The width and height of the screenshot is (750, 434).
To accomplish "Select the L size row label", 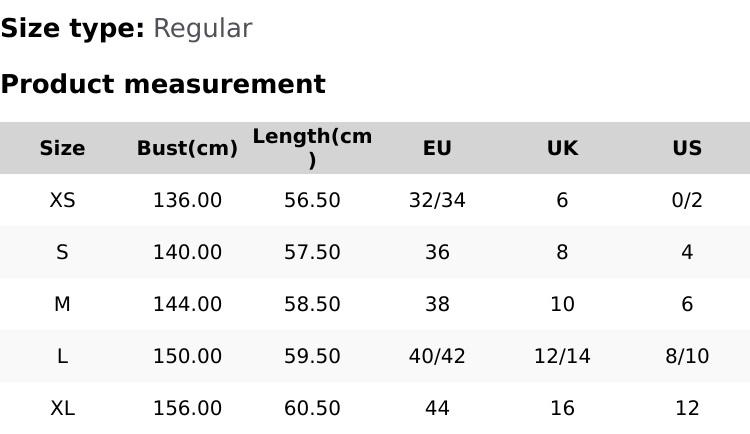I will pos(62,356).
